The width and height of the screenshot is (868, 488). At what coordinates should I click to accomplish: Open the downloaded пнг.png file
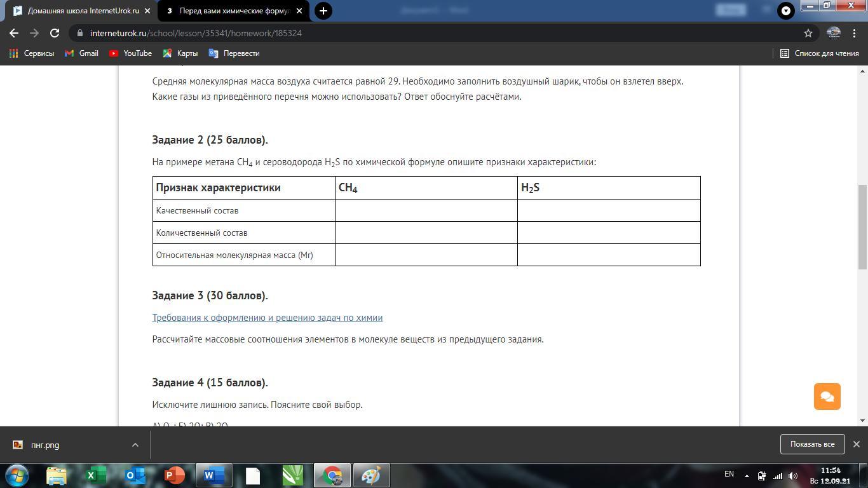pyautogui.click(x=44, y=445)
